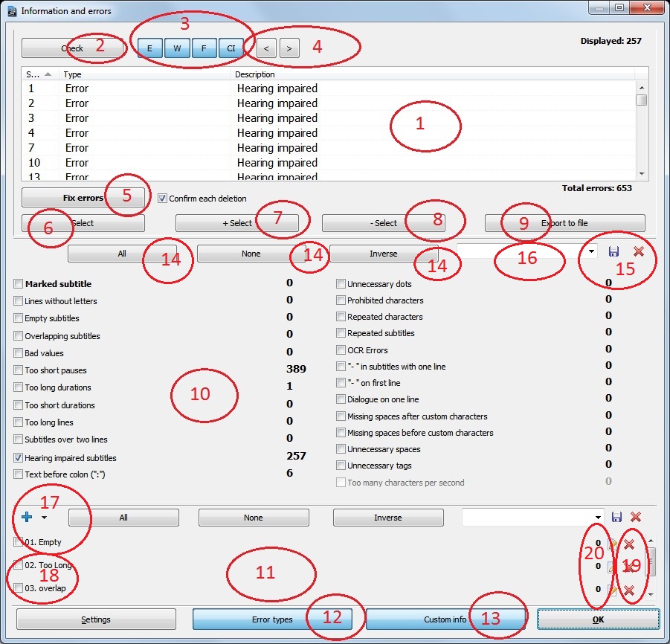Open the custom info preset dropdown
Image resolution: width=670 pixels, height=644 pixels.
tap(597, 517)
